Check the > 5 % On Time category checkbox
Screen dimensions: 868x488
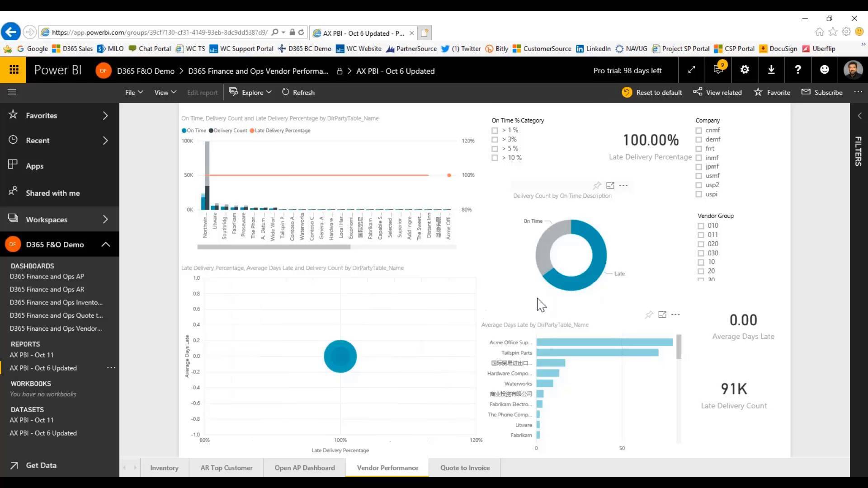tap(495, 148)
